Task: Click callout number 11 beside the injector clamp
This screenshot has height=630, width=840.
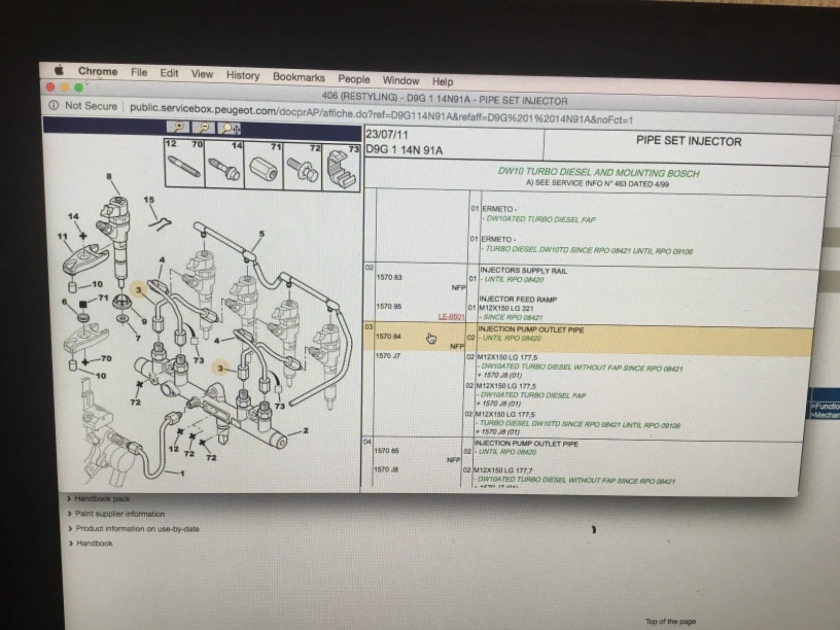Action: click(62, 237)
